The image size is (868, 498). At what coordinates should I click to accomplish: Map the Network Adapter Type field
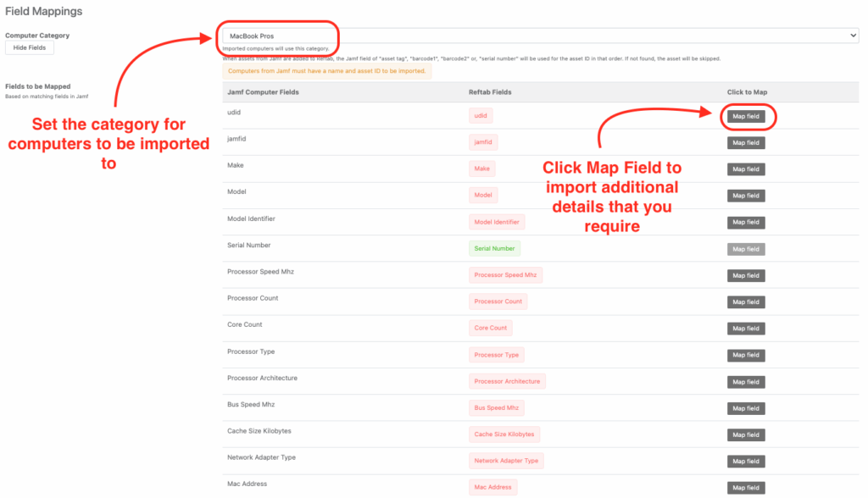pos(746,462)
